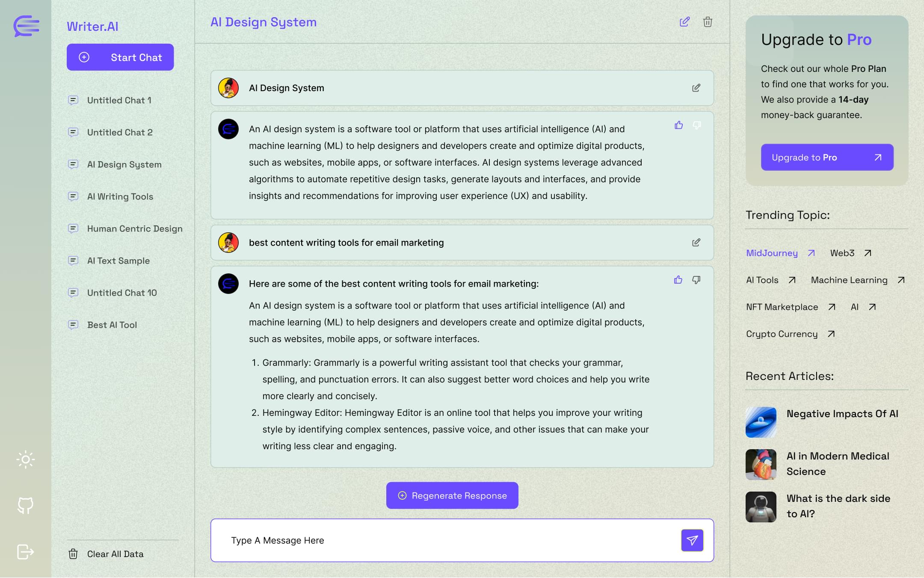The image size is (924, 578).
Task: Like the first AI response with thumbs up
Action: [678, 125]
